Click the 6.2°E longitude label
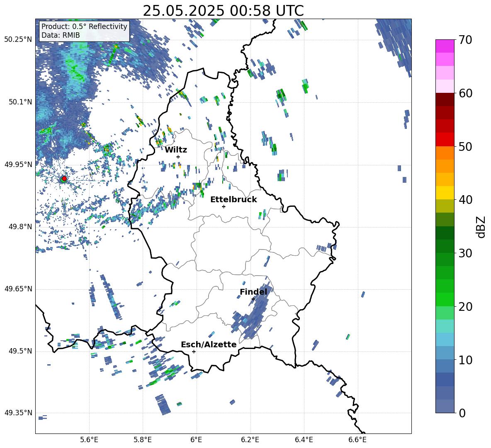 250,440
